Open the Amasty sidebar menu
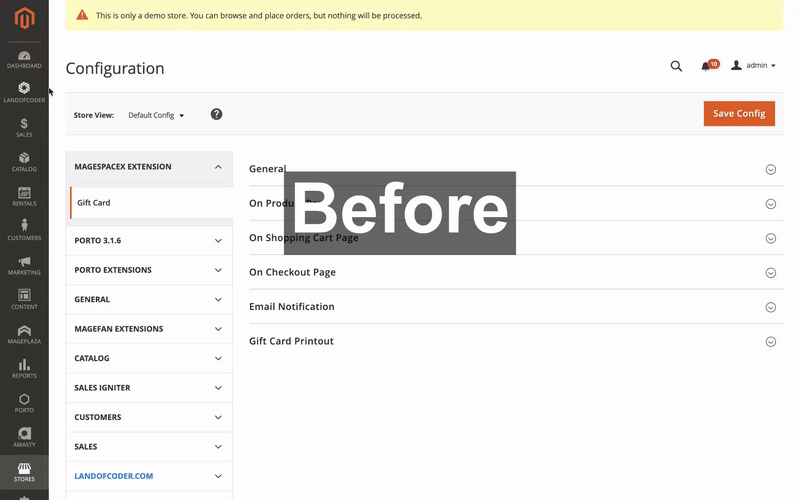The image size is (800, 500). 24,437
